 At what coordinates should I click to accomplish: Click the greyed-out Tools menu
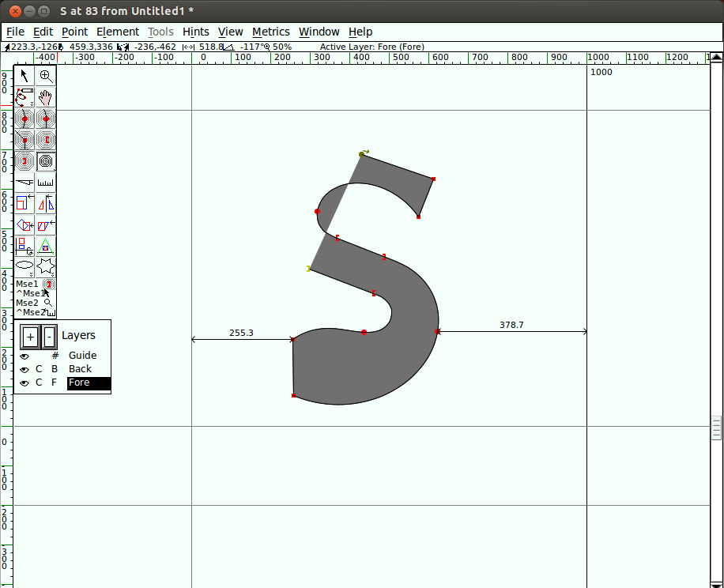click(160, 32)
